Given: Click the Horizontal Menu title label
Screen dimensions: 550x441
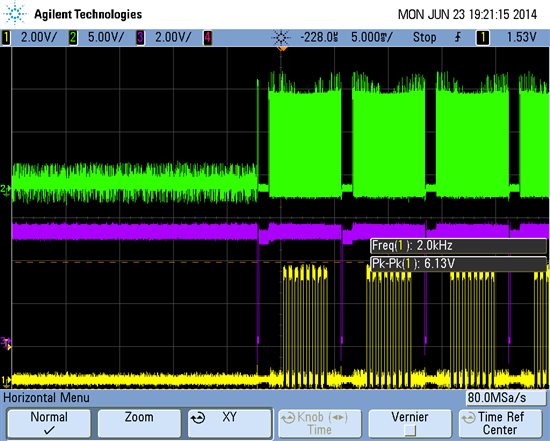Looking at the screenshot, I should click(46, 398).
